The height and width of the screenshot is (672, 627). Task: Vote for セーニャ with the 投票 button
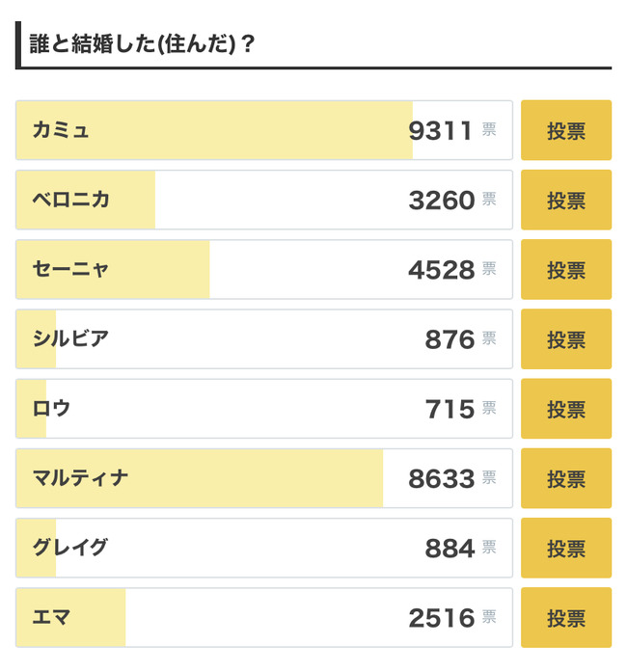tap(566, 270)
